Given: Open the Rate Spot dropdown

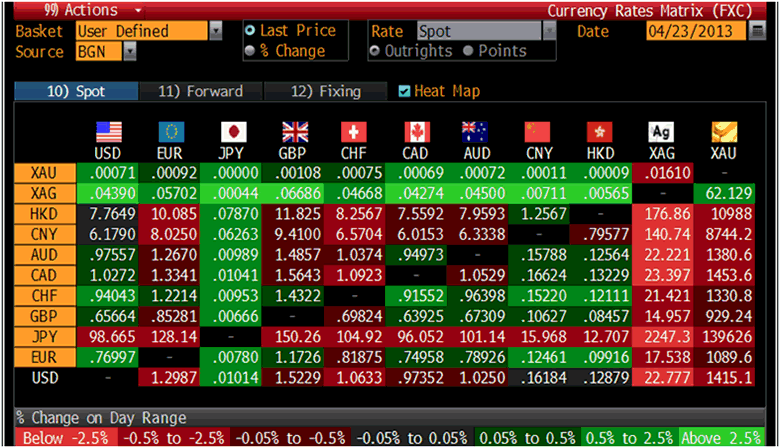Looking at the screenshot, I should pos(548,31).
